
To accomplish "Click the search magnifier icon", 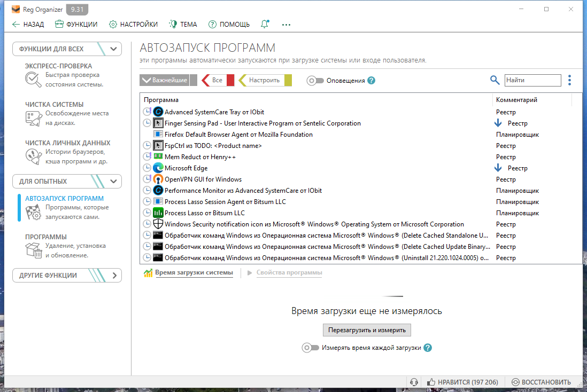I will click(495, 80).
